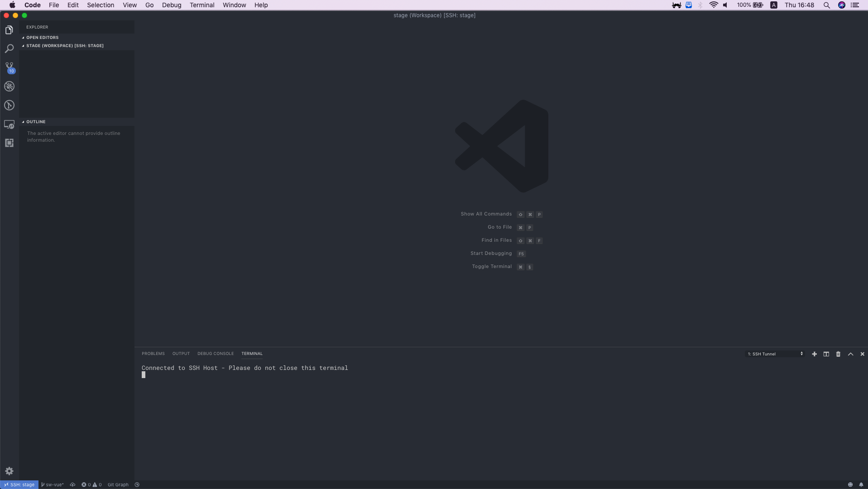Open Spotlight search in menu bar
The height and width of the screenshot is (489, 868).
tap(826, 5)
